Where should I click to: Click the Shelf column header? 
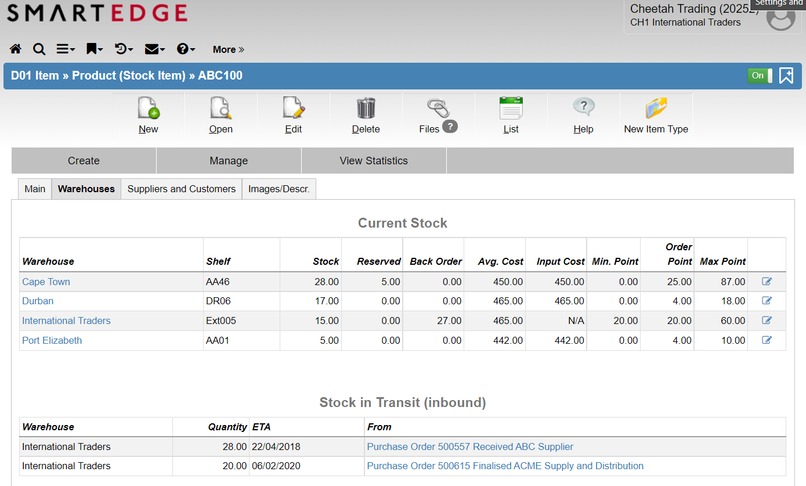coord(218,261)
